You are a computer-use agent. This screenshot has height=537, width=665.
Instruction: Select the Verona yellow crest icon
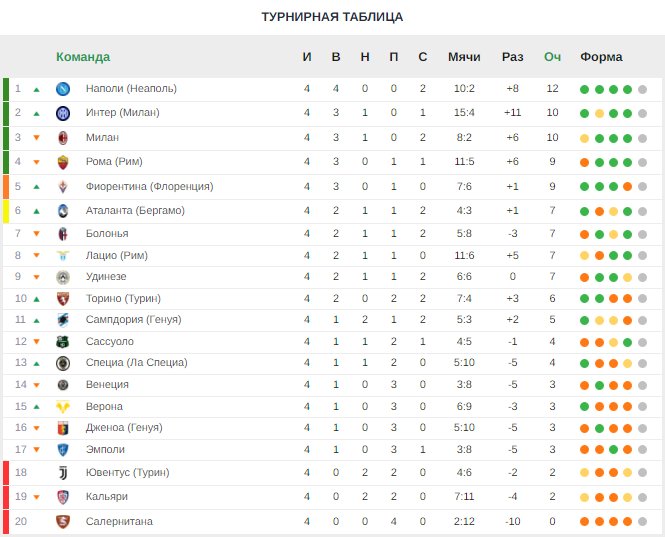click(x=63, y=407)
